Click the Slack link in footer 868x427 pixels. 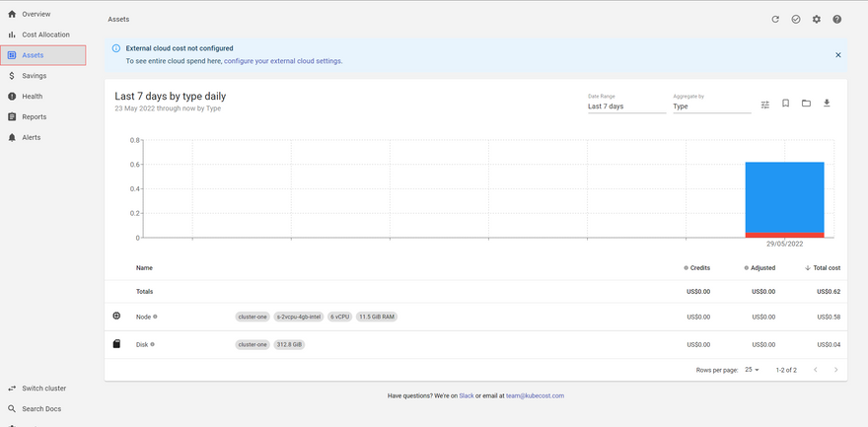467,395
